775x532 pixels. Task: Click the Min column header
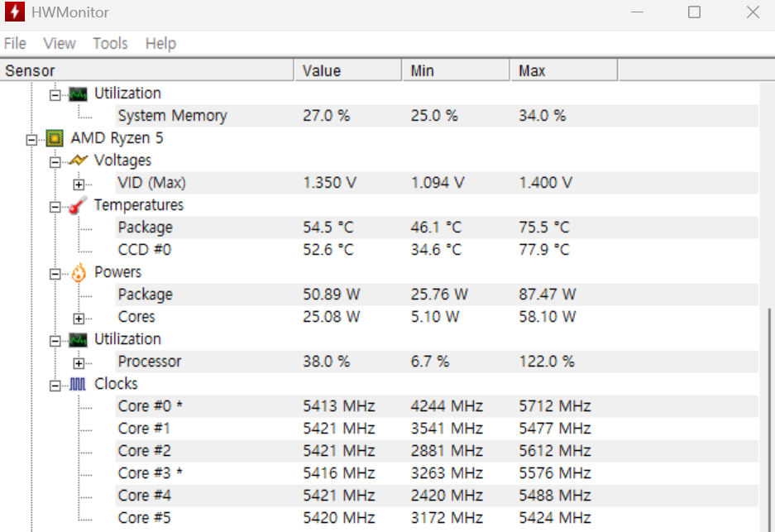(456, 70)
